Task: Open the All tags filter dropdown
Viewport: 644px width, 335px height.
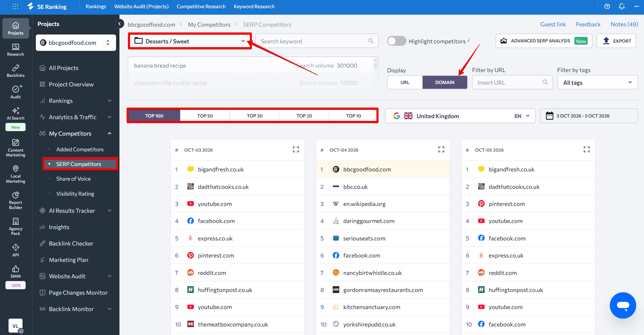Action: [597, 82]
